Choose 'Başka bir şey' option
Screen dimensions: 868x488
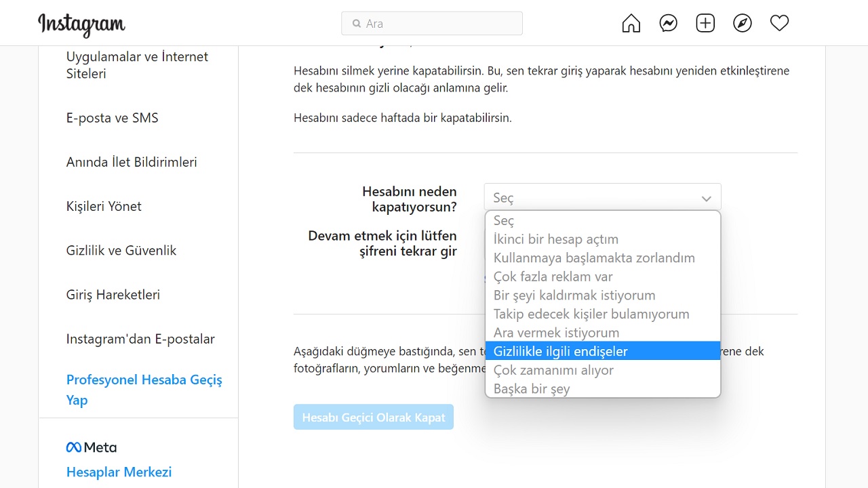[x=603, y=389]
